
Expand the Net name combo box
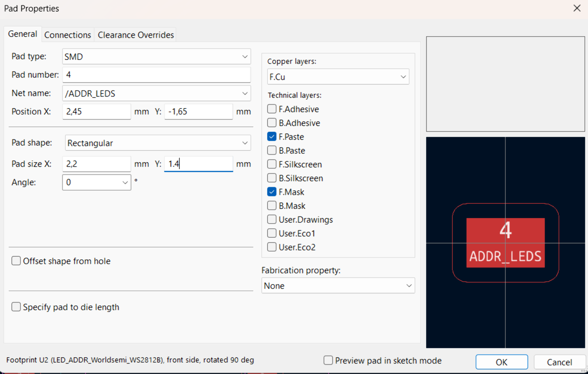pos(244,93)
